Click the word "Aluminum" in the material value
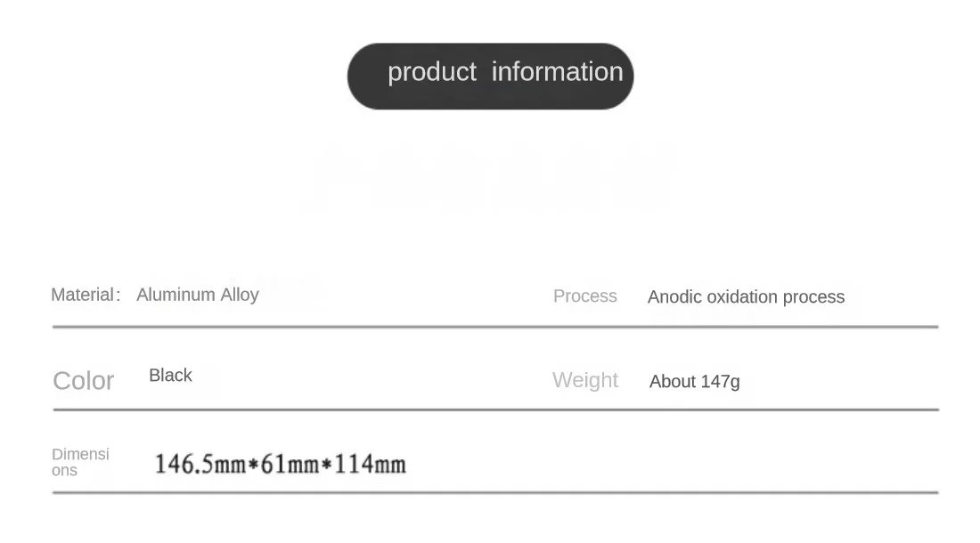Image resolution: width=980 pixels, height=543 pixels. (176, 295)
